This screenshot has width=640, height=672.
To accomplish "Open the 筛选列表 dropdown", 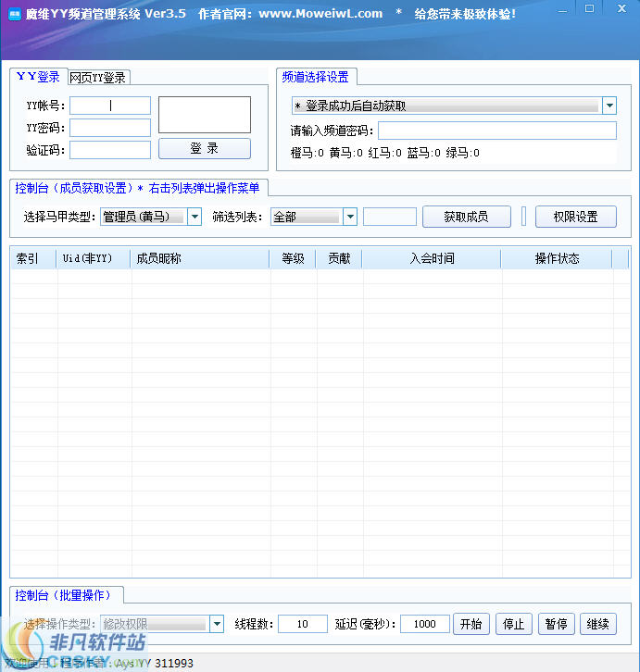I will [x=350, y=217].
